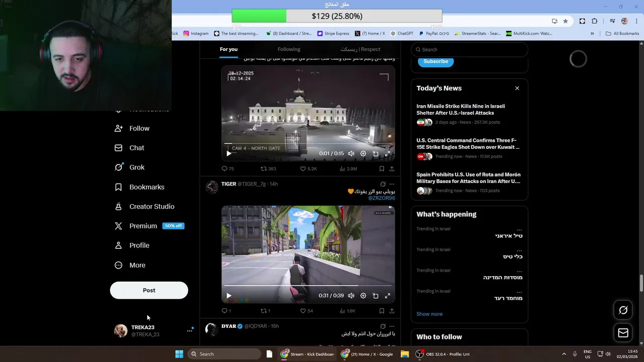Bookmark TIGER's post

[x=382, y=311]
